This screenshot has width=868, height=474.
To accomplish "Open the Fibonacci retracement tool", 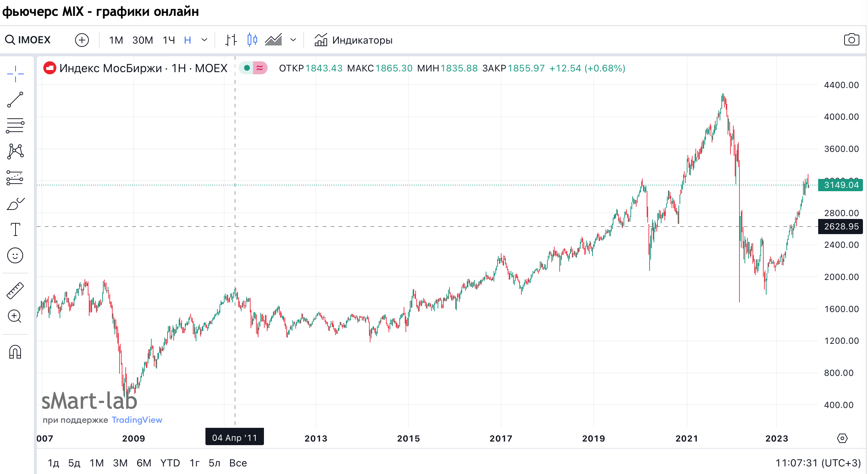I will 15,126.
